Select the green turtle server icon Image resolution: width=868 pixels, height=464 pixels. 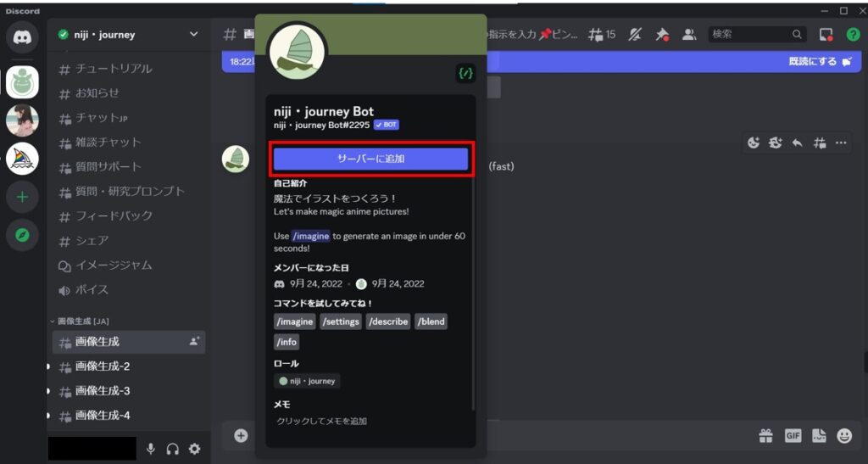[22, 82]
